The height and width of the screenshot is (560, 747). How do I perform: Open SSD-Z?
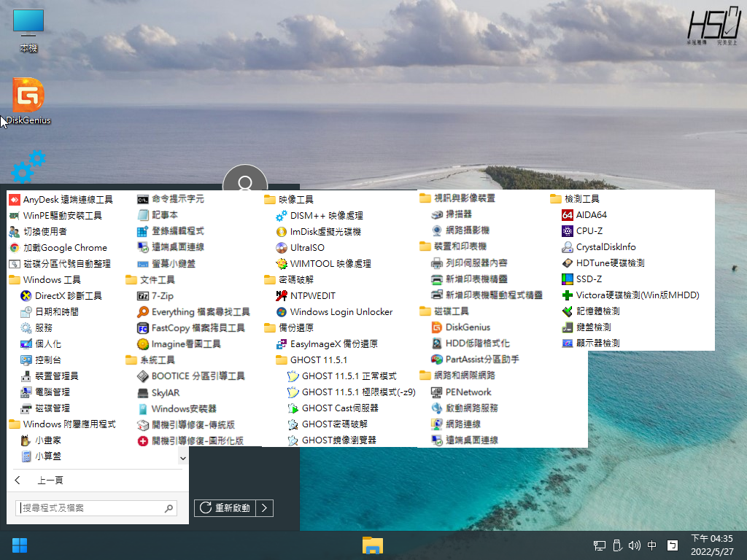pos(582,279)
